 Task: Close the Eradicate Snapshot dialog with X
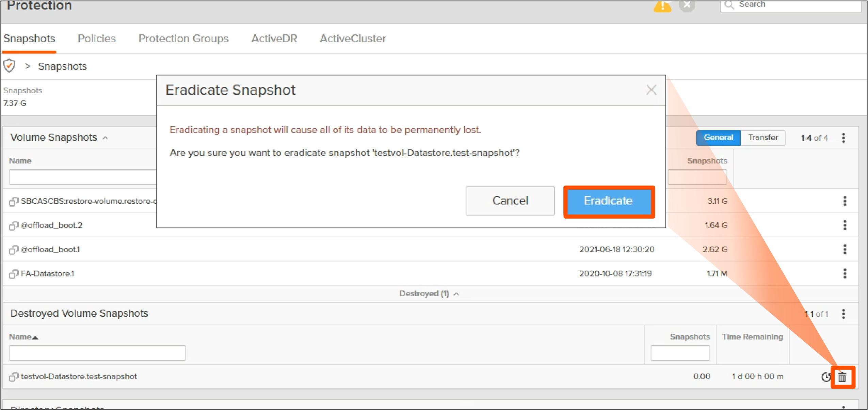651,90
